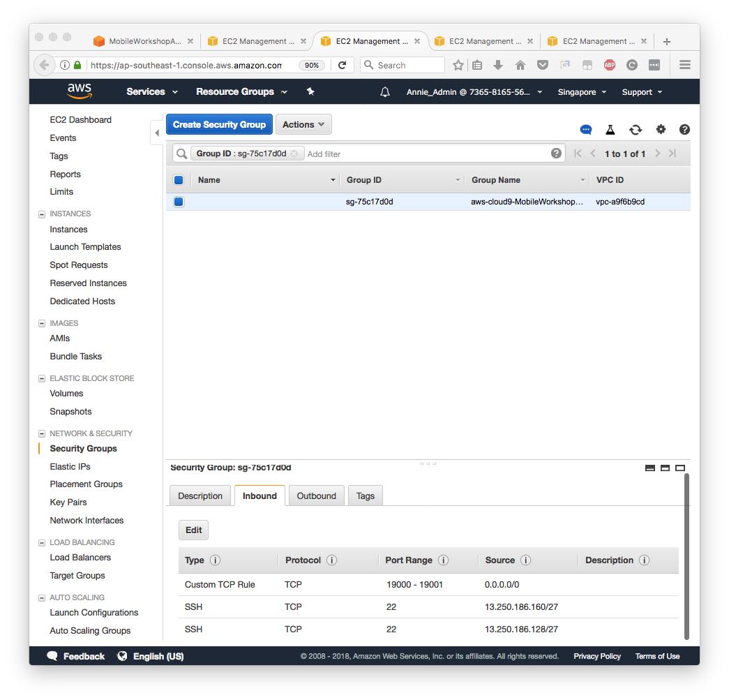Click the Add filter input field
729x700 pixels.
pyautogui.click(x=426, y=154)
